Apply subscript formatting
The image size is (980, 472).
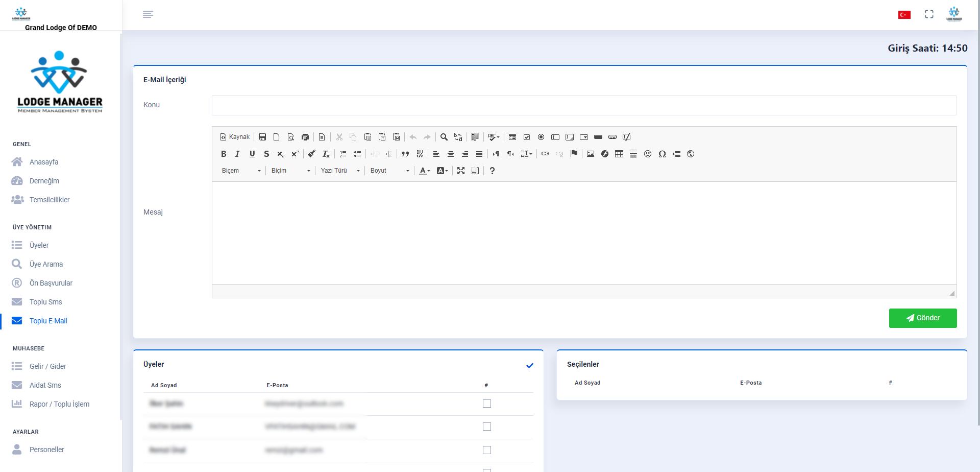[281, 154]
